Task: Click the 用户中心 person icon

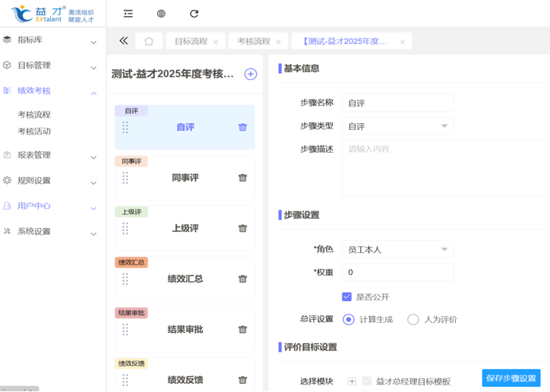Action: tap(7, 206)
